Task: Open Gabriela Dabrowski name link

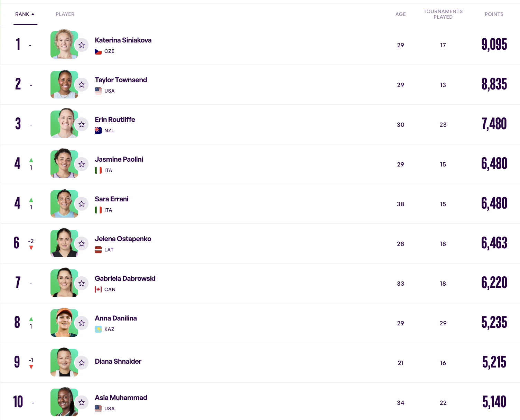Action: tap(125, 278)
